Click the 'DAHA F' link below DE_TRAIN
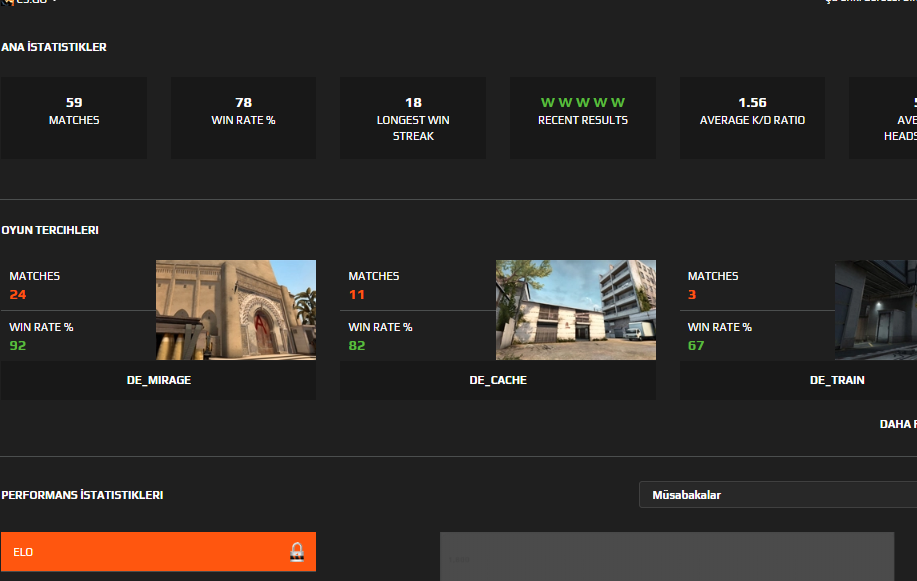917x581 pixels. coord(898,424)
